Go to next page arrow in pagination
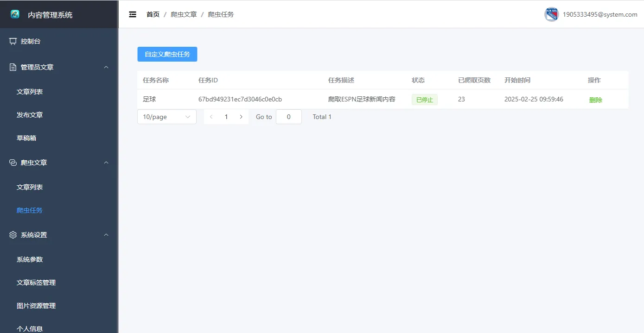Screen dimensions: 644x333 click(x=241, y=117)
